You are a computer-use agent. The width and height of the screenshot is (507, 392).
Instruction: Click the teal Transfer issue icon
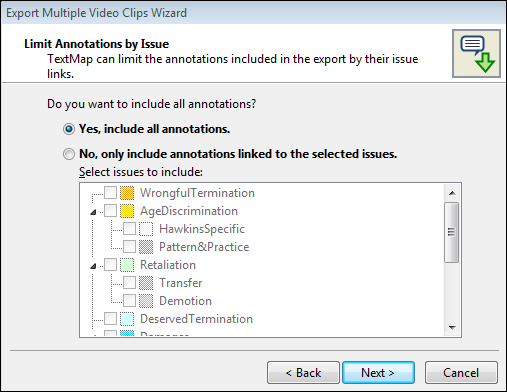146,283
